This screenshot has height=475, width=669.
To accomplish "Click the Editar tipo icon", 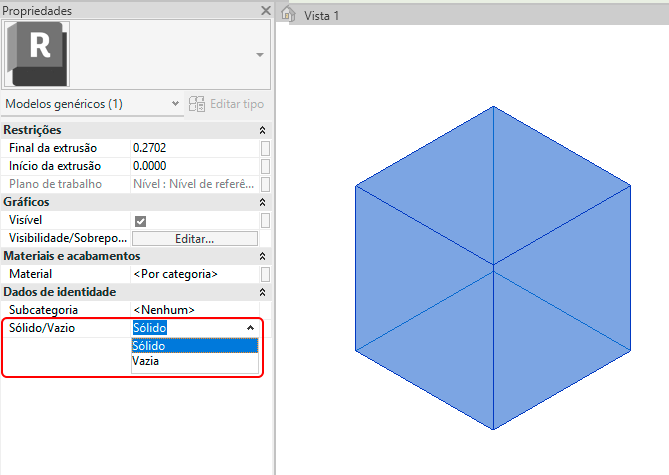I will 197,103.
